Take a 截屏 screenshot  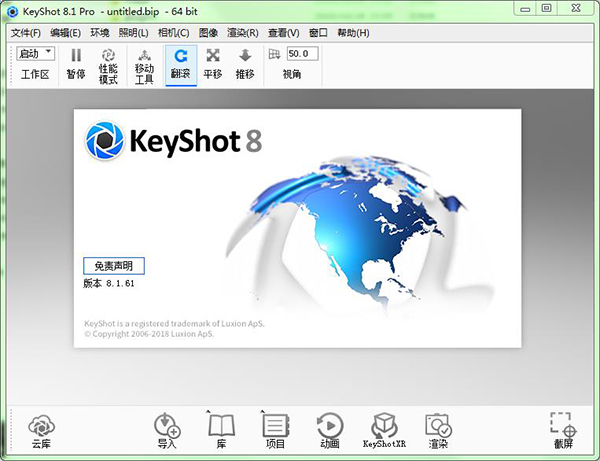(x=563, y=431)
